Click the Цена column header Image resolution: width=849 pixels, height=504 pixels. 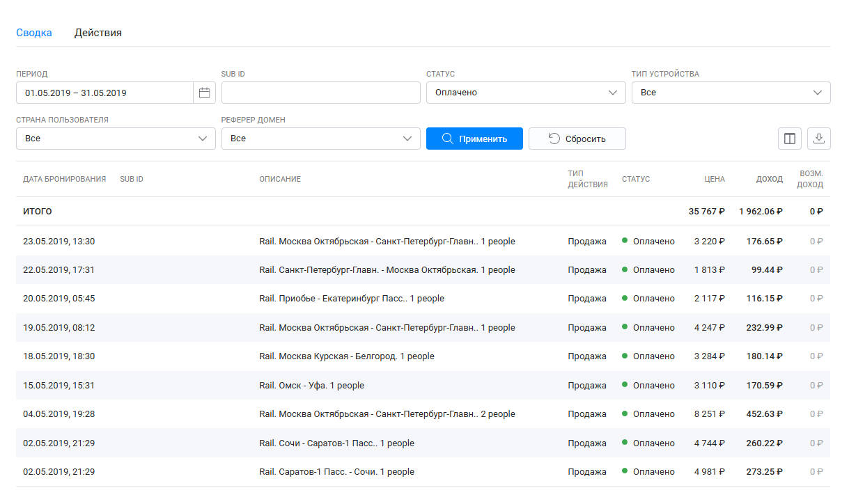click(x=714, y=179)
